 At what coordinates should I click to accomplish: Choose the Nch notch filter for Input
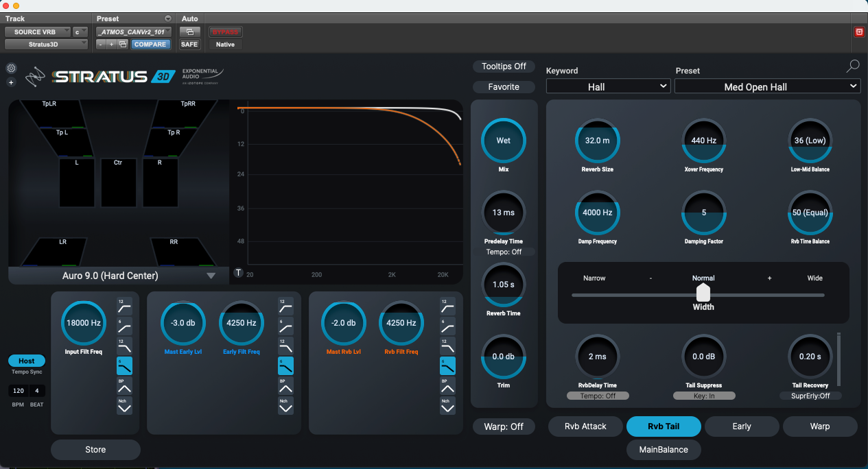click(124, 405)
